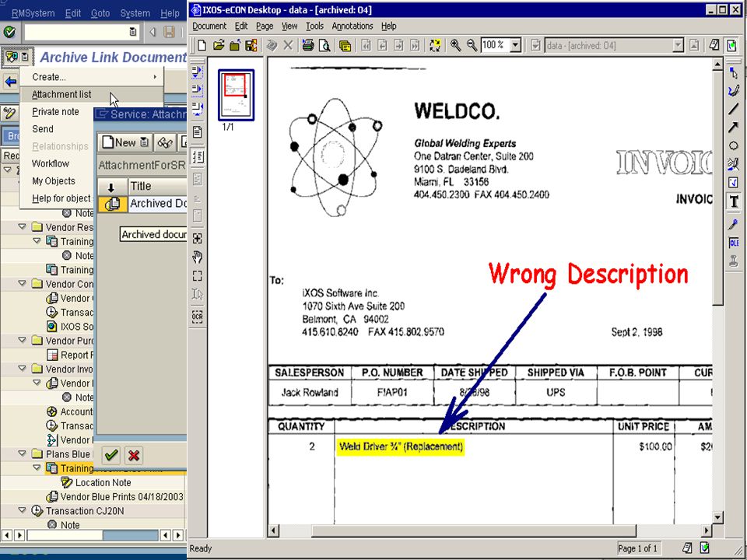Screen dimensions: 747x560
Task: Toggle the first blue-arrow document list icon
Action: (197, 72)
